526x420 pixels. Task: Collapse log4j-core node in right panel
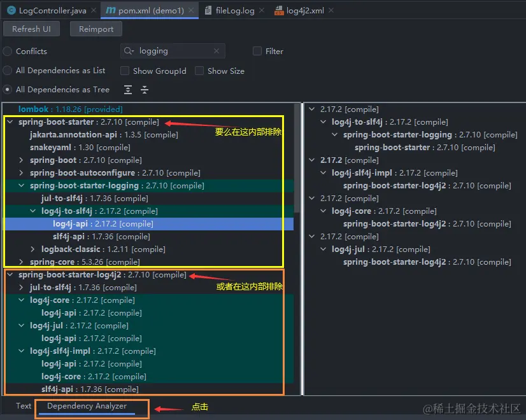pos(323,211)
